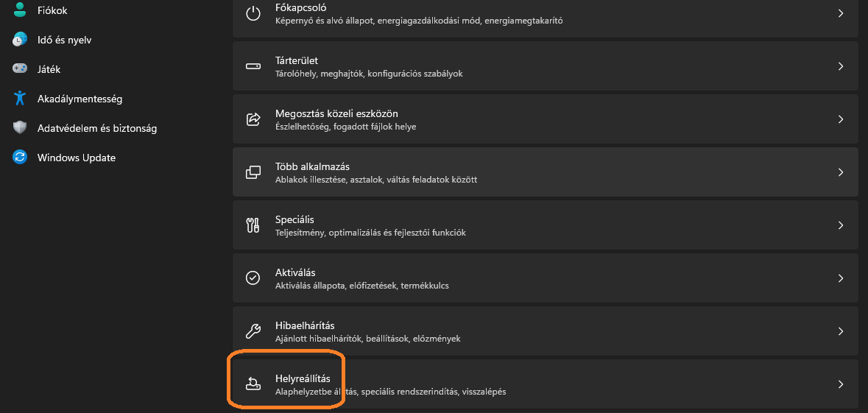Viewport: 868px width, 413px height.
Task: Click the Megosztás közeli eszközön share icon
Action: [x=253, y=119]
